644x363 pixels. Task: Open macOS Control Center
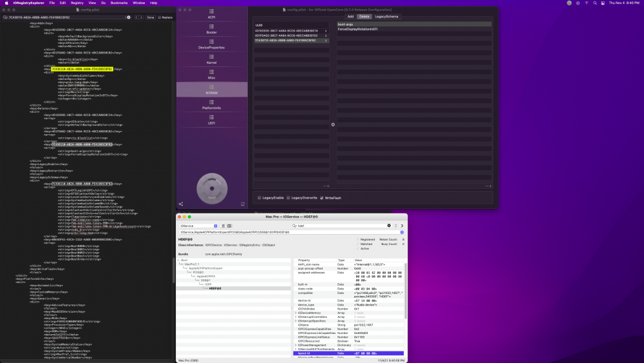[x=603, y=3]
